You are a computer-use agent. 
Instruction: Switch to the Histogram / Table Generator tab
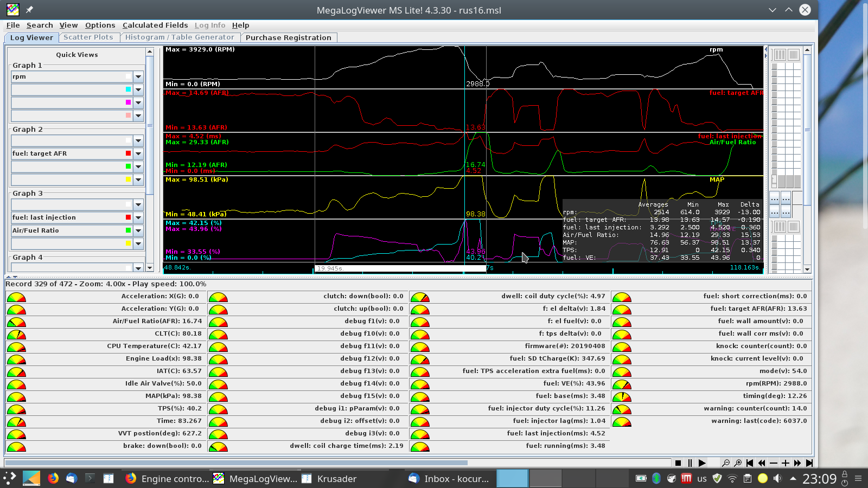(180, 37)
